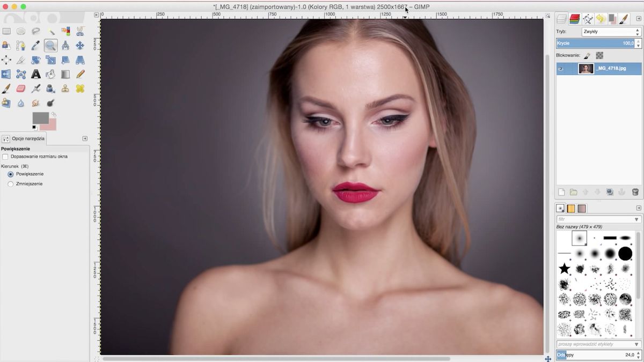The height and width of the screenshot is (362, 644).
Task: Open ruler corner menu button above canvas
Action: 97,15
